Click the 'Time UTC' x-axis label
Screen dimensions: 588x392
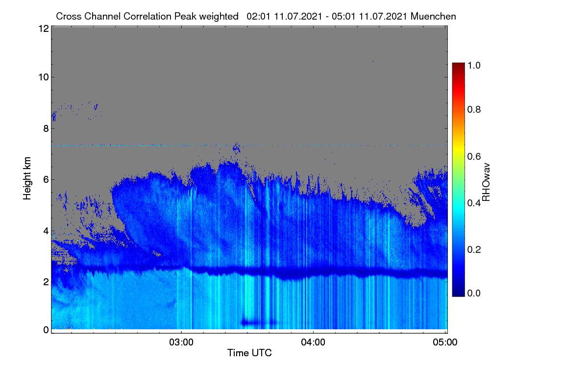click(249, 353)
